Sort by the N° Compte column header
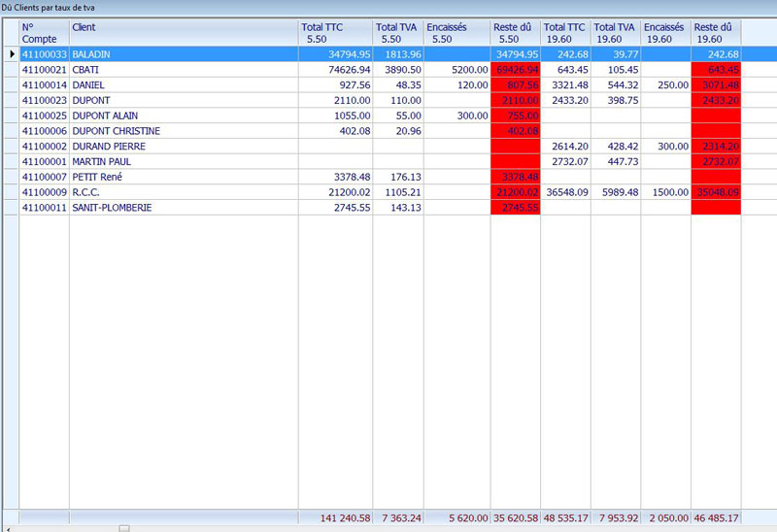Image resolution: width=777 pixels, height=532 pixels. tap(44, 32)
